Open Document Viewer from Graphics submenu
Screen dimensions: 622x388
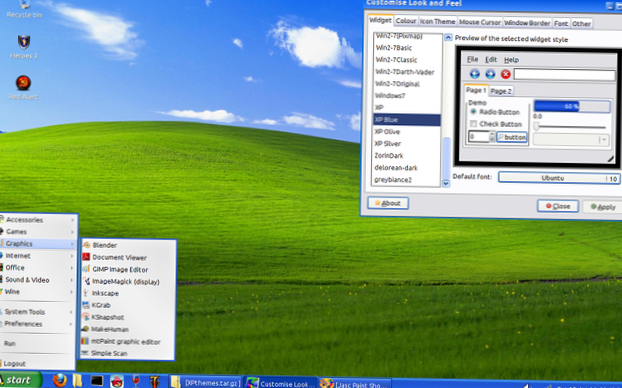click(x=128, y=257)
